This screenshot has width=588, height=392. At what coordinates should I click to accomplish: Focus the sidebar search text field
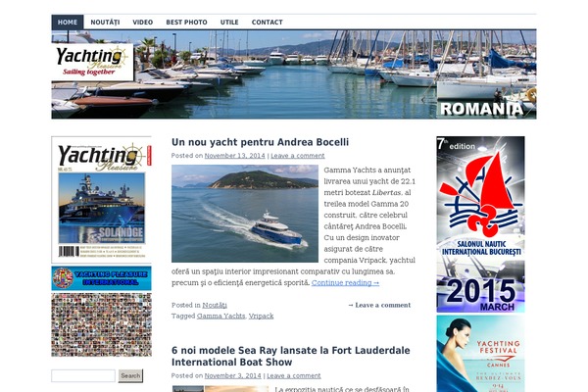83,375
